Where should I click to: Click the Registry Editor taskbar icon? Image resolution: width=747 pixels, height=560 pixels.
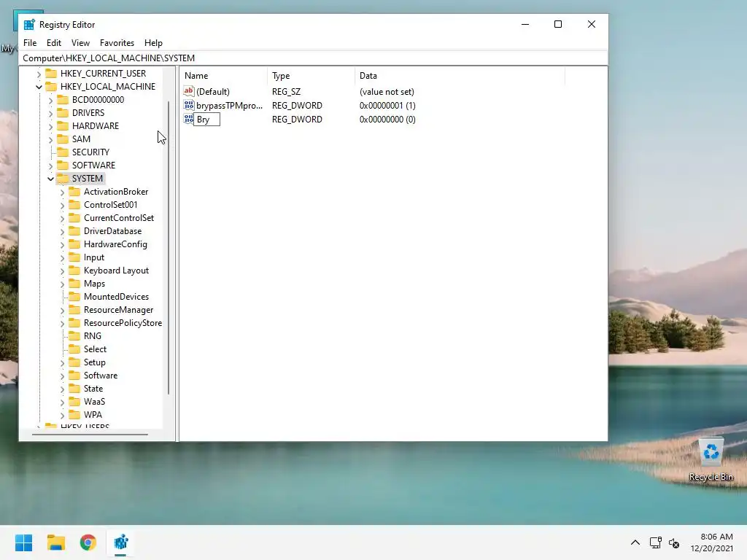(121, 542)
